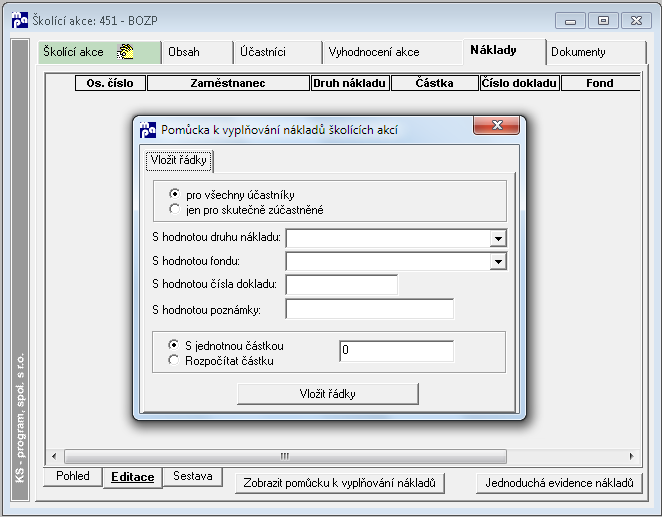The height and width of the screenshot is (517, 662).
Task: Click 'Jednoduchá evidence nákladů' button
Action: coord(559,483)
